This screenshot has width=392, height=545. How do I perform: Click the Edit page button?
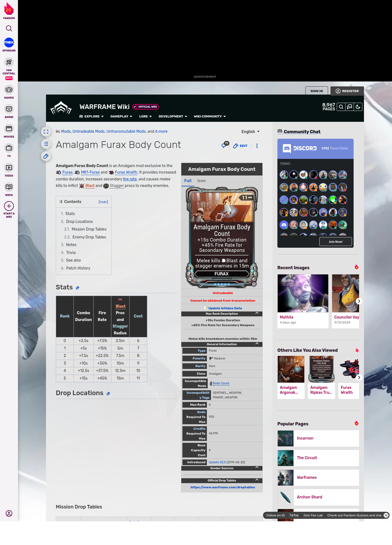tap(240, 146)
